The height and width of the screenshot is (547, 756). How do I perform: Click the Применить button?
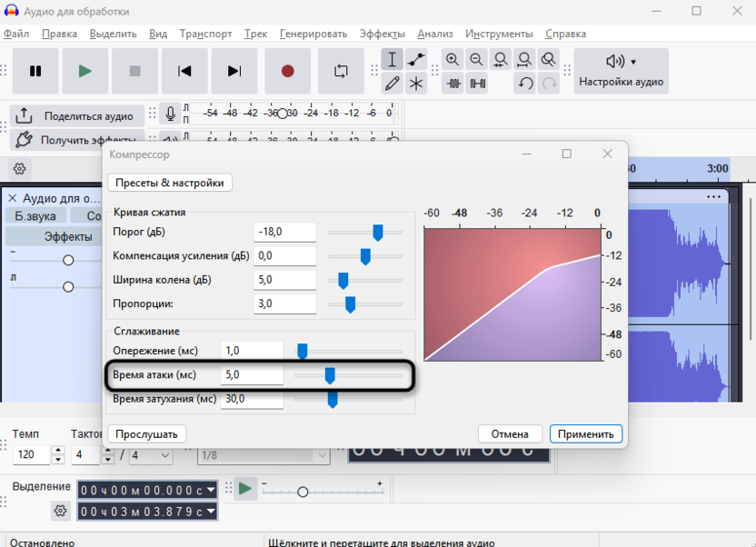point(586,433)
